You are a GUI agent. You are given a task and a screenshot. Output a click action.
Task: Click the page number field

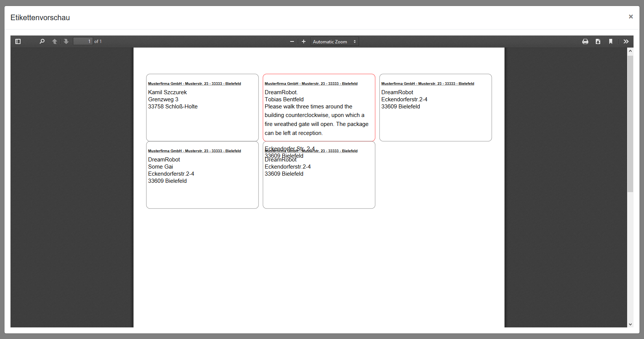[x=83, y=41]
